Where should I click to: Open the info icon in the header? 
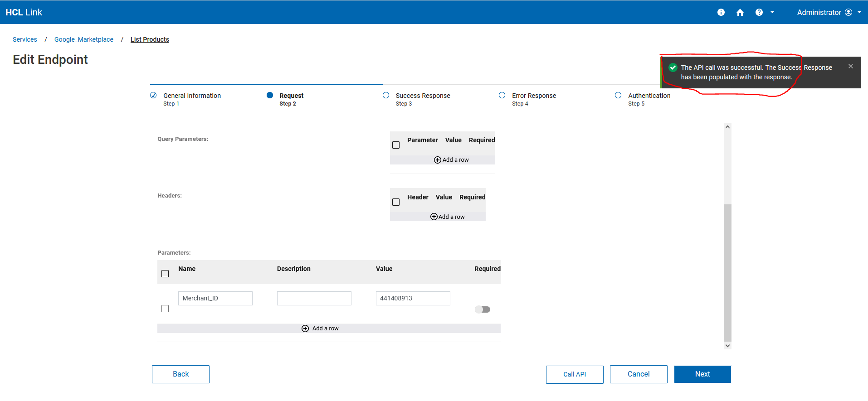pos(721,12)
